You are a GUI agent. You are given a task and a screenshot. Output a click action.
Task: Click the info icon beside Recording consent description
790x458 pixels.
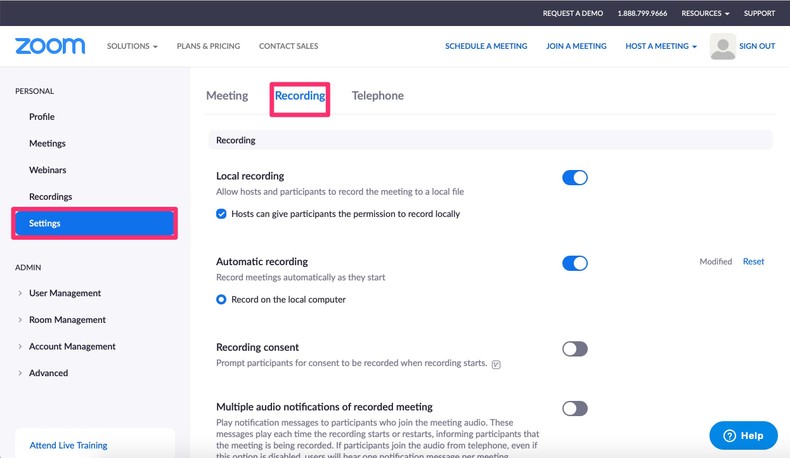pyautogui.click(x=496, y=364)
